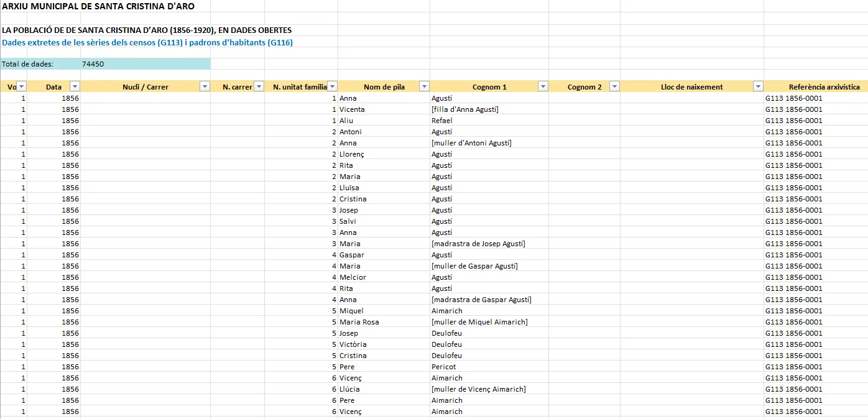Select the '[madrastra de Josep Agustí]' cell
Viewport: 868px width, 419px height.
pyautogui.click(x=478, y=244)
